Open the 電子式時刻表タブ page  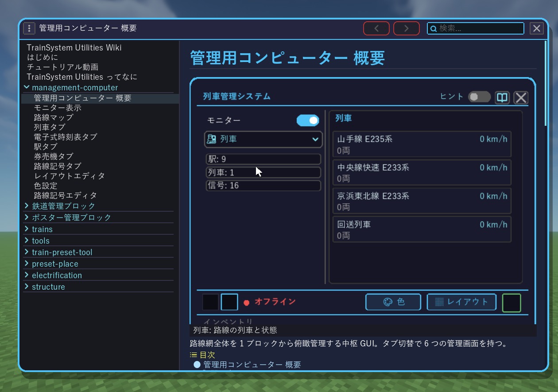(66, 137)
